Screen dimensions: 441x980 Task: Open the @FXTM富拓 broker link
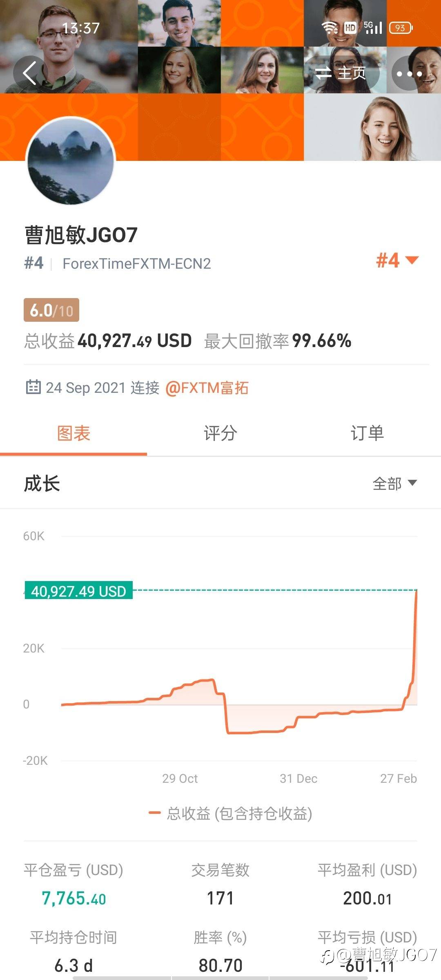point(207,388)
